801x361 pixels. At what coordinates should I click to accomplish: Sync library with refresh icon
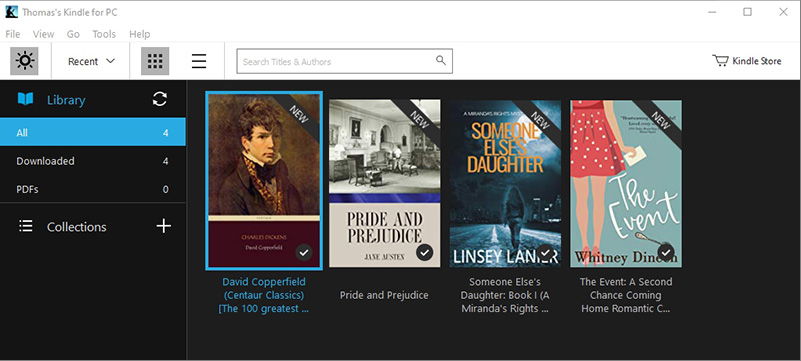pos(160,99)
